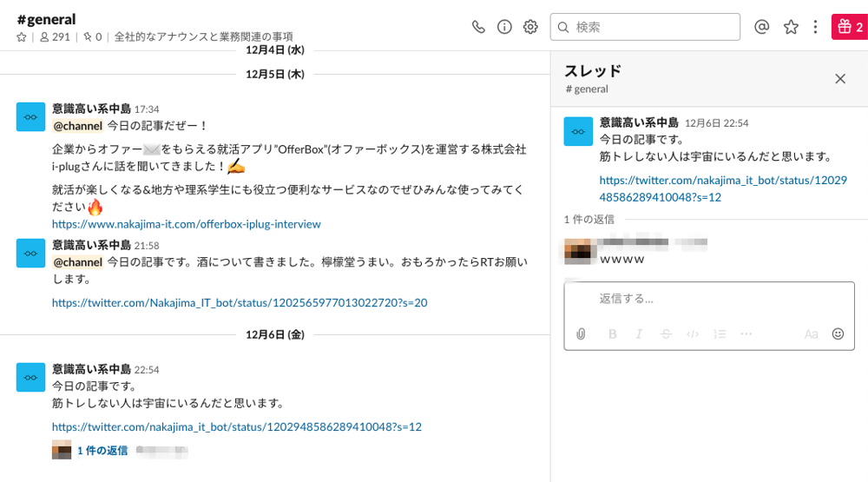
Task: Click the avatar of the 17:34 message
Action: click(x=30, y=117)
